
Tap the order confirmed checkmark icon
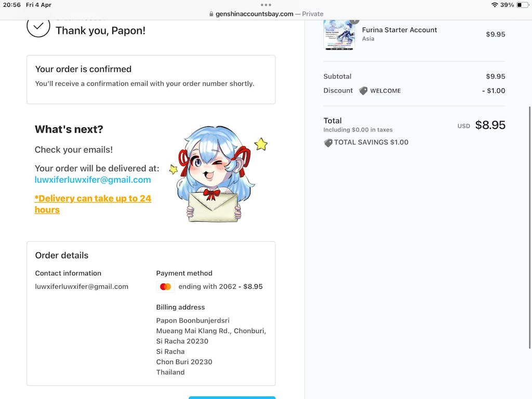(38, 27)
